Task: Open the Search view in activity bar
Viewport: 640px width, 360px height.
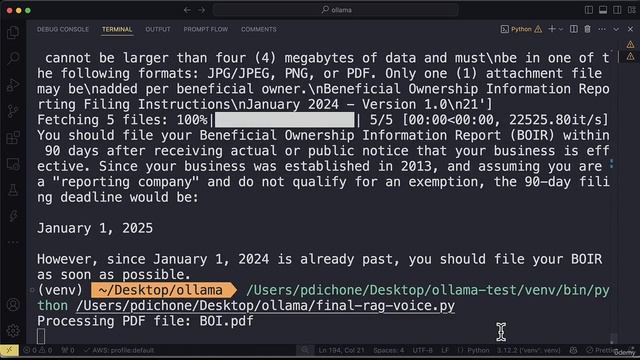Action: pos(13,58)
